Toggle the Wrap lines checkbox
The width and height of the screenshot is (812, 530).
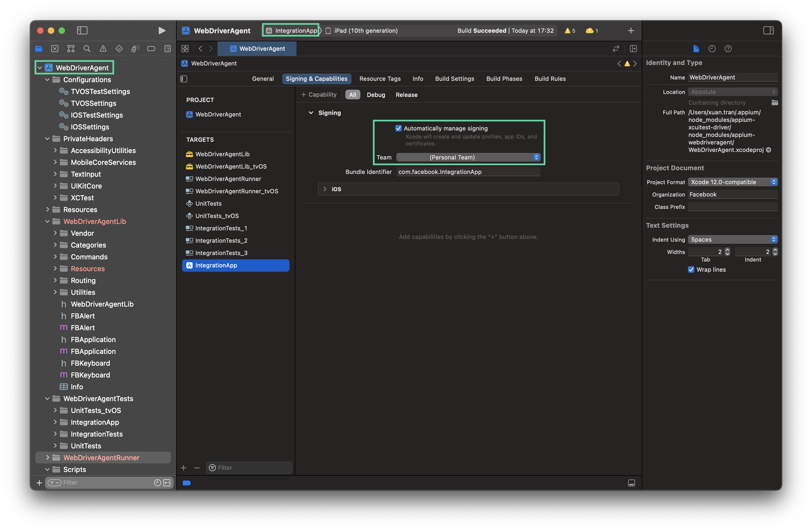tap(691, 270)
